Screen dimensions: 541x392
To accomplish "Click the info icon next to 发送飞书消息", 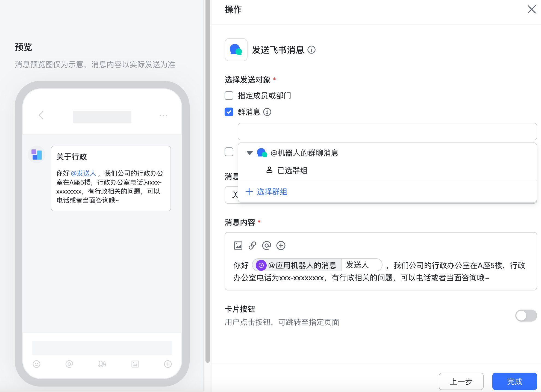I will [x=312, y=50].
